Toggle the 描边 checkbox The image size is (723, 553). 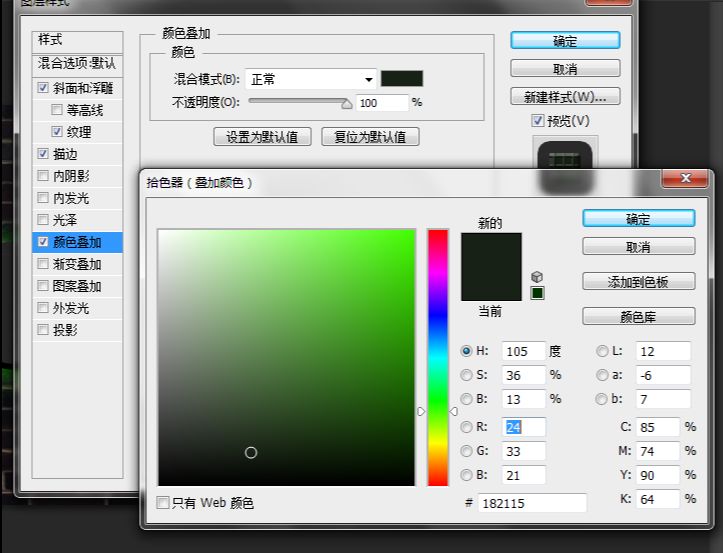[x=43, y=154]
